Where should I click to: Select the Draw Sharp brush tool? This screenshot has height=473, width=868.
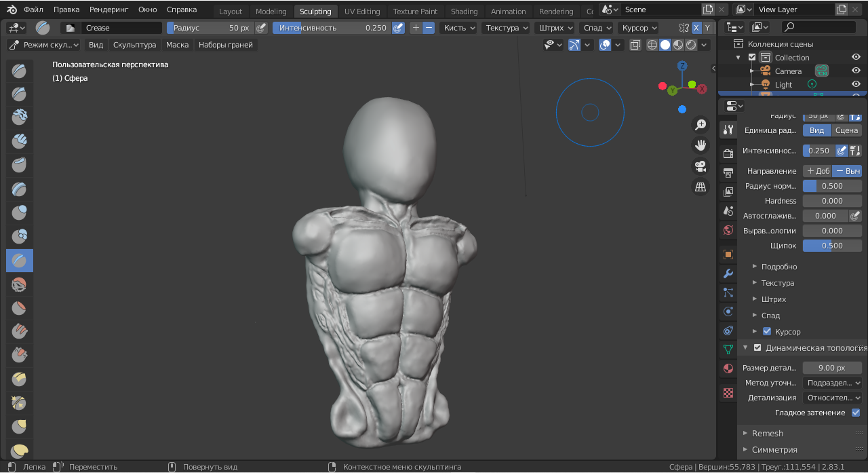pos(20,94)
